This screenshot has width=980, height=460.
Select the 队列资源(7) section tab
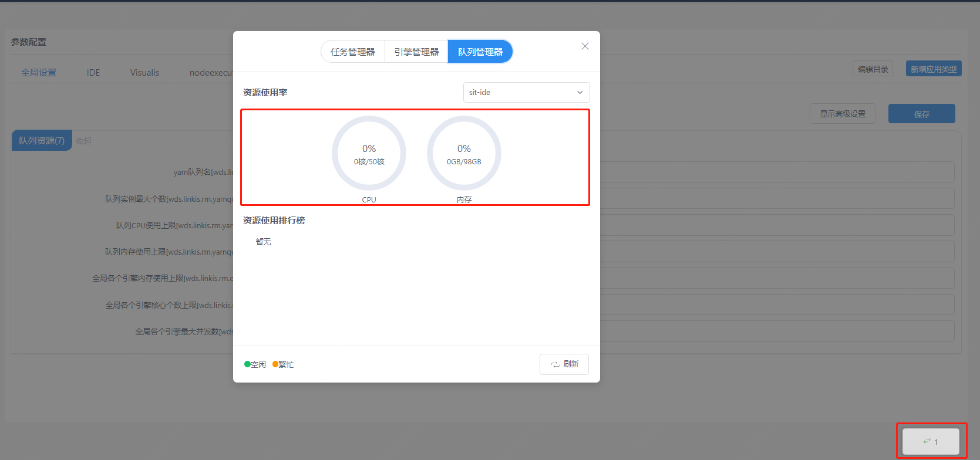click(42, 141)
